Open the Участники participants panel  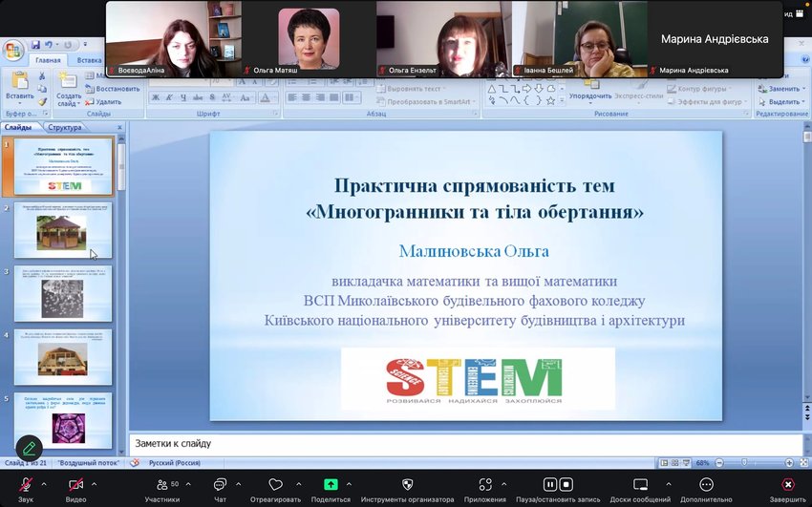click(160, 485)
